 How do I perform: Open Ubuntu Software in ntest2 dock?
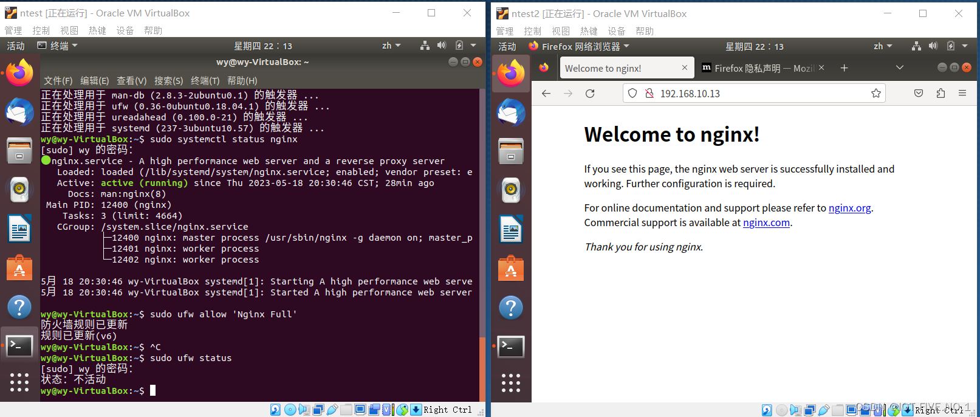tap(511, 269)
